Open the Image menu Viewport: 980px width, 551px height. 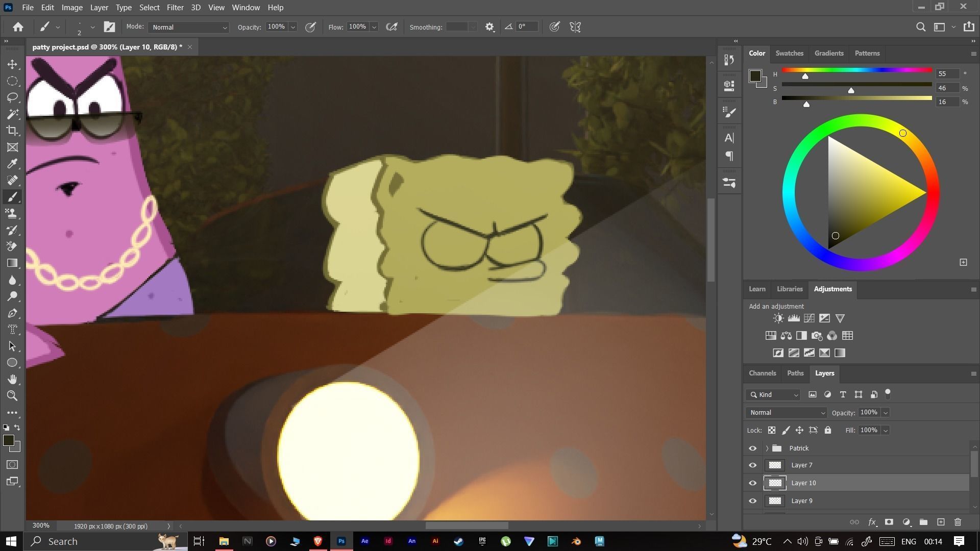coord(72,8)
